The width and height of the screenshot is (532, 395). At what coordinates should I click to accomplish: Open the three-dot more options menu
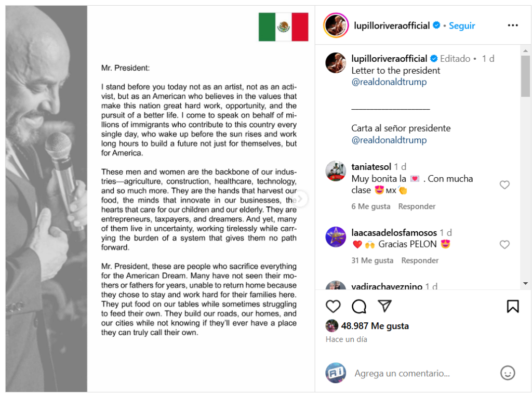point(513,25)
